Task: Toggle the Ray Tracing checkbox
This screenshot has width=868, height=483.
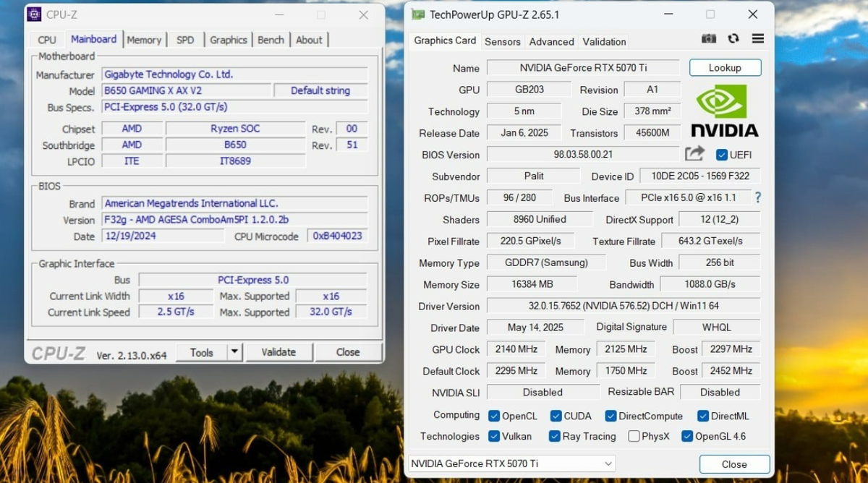Action: coord(555,436)
